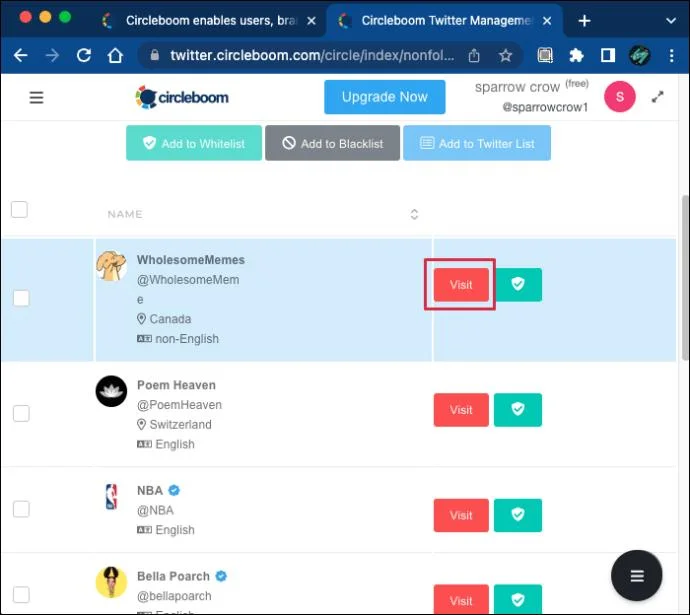
Task: Click Add to Blacklist button
Action: 332,143
